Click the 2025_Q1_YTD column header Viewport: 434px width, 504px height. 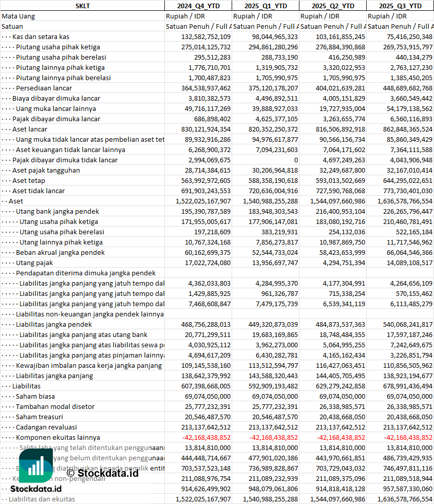266,6
